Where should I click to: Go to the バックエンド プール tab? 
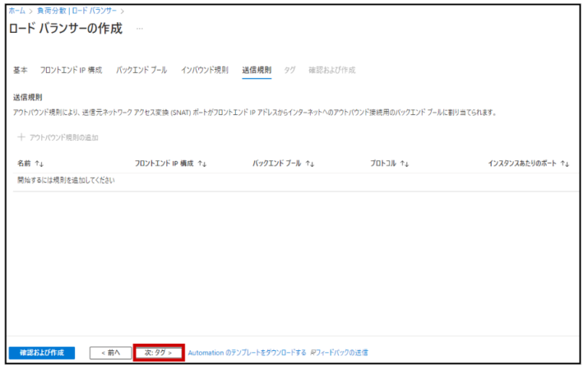pyautogui.click(x=141, y=70)
